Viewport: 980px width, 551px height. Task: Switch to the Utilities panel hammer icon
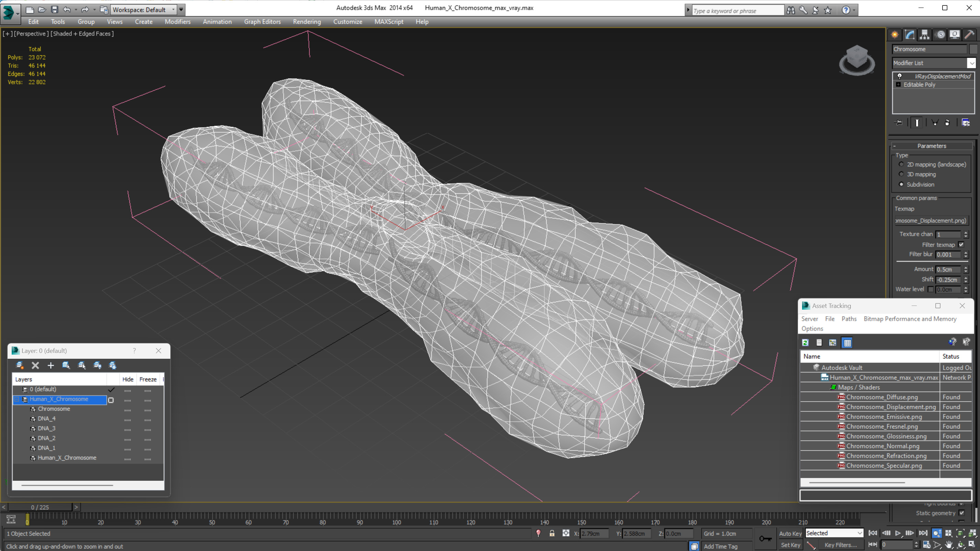[969, 35]
